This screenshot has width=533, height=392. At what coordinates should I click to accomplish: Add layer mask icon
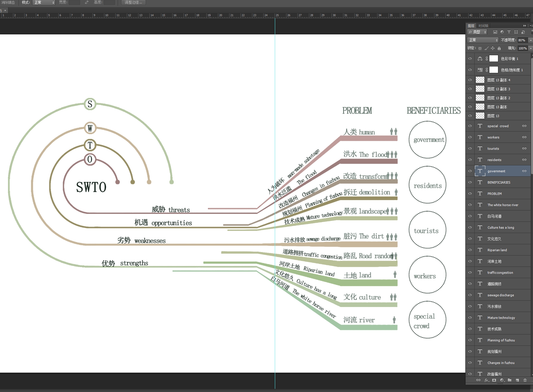point(494,380)
